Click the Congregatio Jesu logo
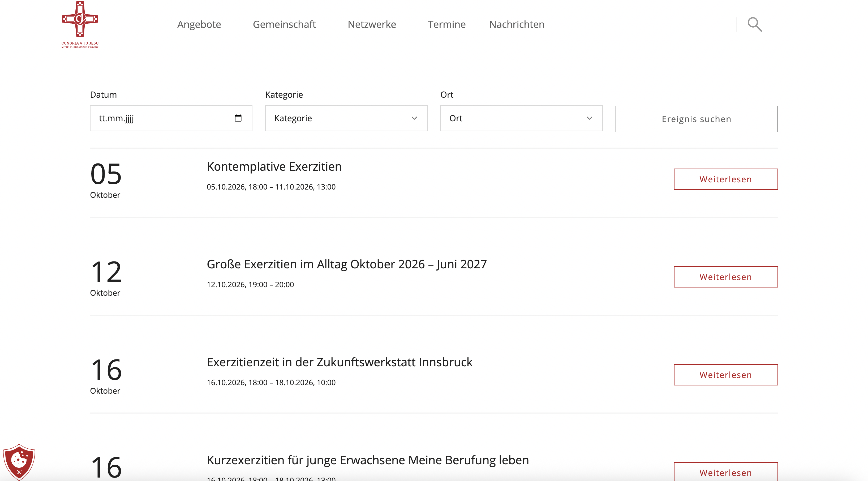 click(x=80, y=25)
